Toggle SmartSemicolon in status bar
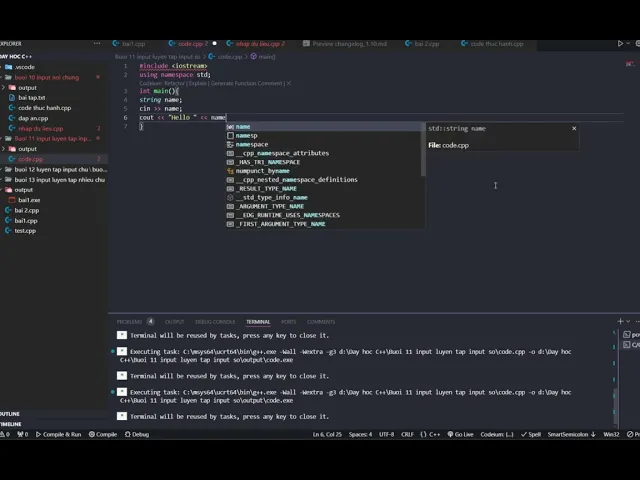 571,434
